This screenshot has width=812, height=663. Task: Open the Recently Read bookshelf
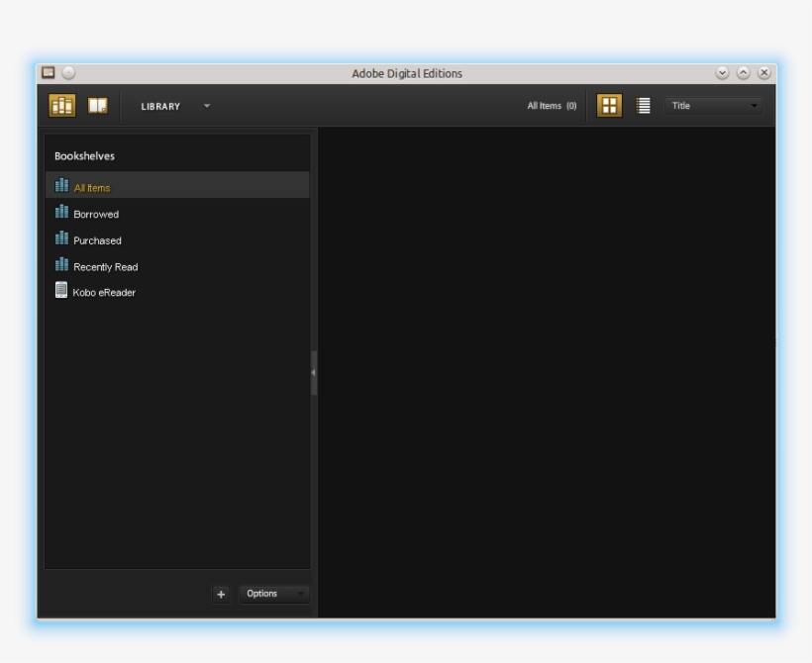pos(105,267)
